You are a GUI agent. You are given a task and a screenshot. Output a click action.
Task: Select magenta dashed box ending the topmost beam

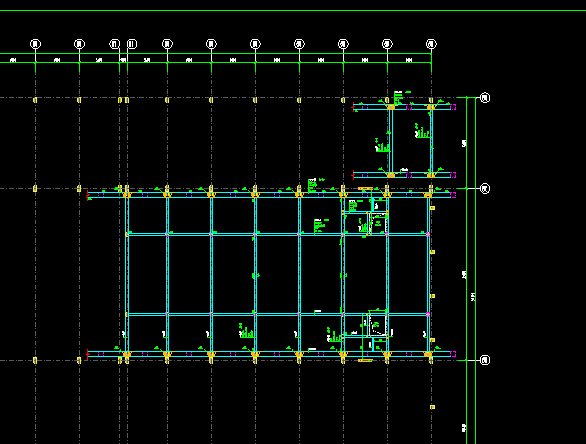coord(453,107)
